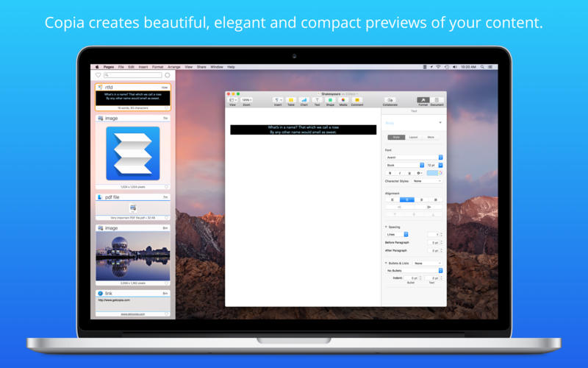Insert a Chart from the toolbar

(304, 100)
